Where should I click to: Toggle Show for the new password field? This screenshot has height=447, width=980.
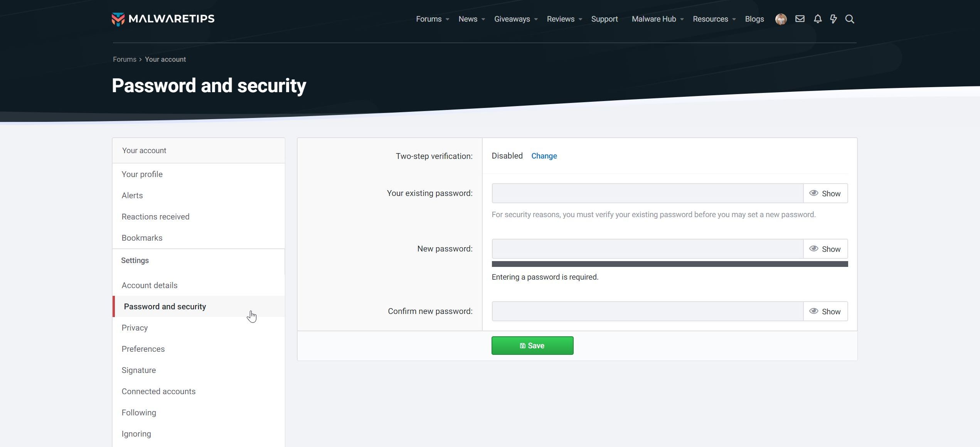[x=825, y=249]
